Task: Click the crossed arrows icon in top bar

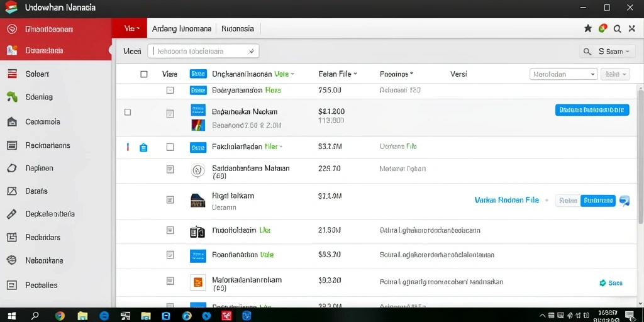Action: [632, 29]
